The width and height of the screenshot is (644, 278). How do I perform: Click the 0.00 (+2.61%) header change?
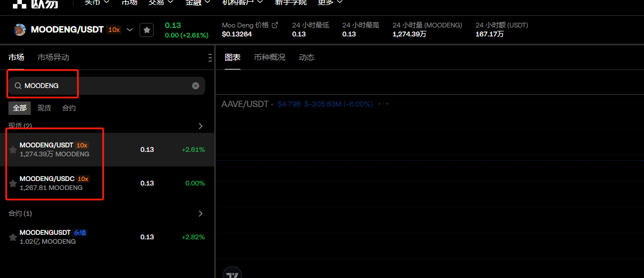click(187, 35)
